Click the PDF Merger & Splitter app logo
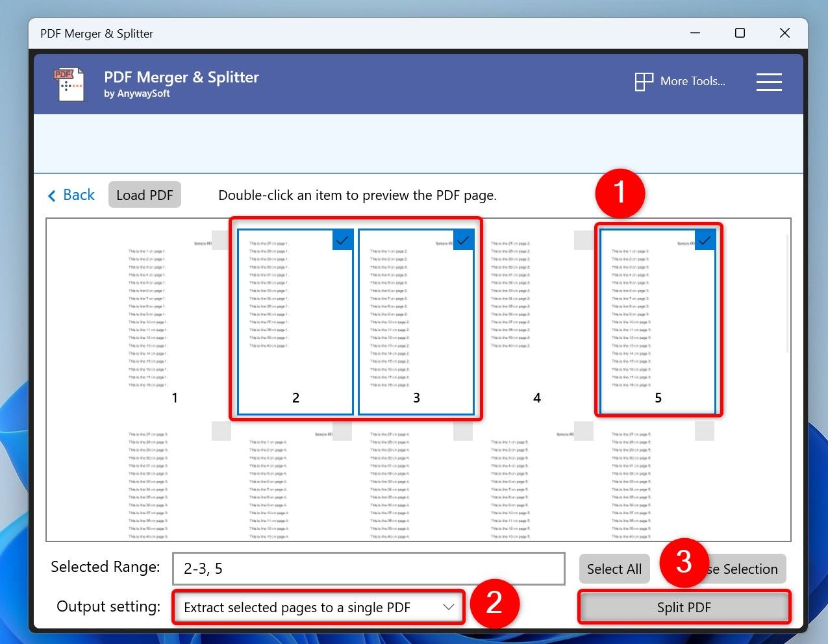Image resolution: width=828 pixels, height=644 pixels. [x=69, y=84]
